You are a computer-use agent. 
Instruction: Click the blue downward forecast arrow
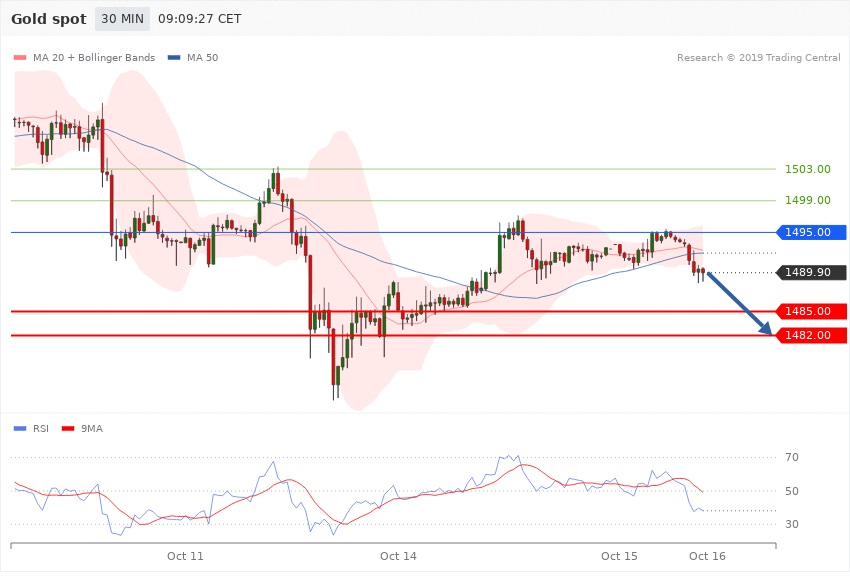tap(739, 303)
